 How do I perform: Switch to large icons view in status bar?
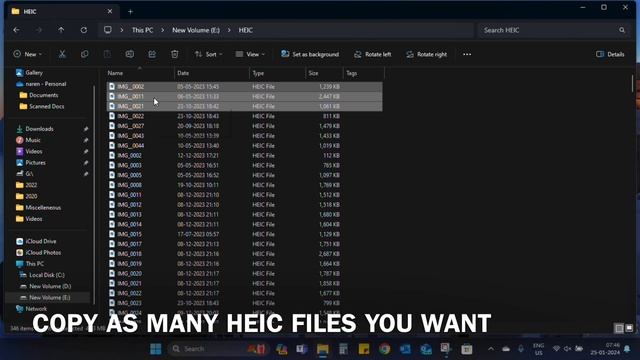coord(629,328)
